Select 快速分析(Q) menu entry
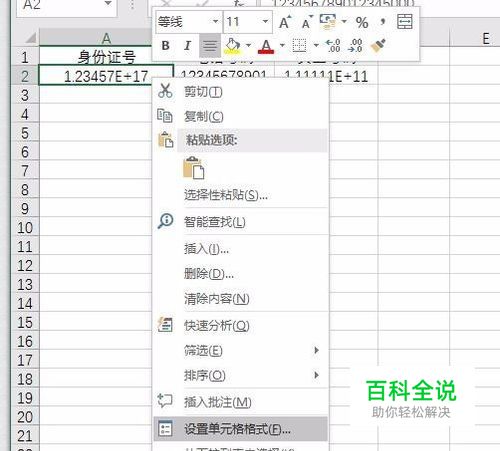This screenshot has height=451, width=500. (241, 326)
